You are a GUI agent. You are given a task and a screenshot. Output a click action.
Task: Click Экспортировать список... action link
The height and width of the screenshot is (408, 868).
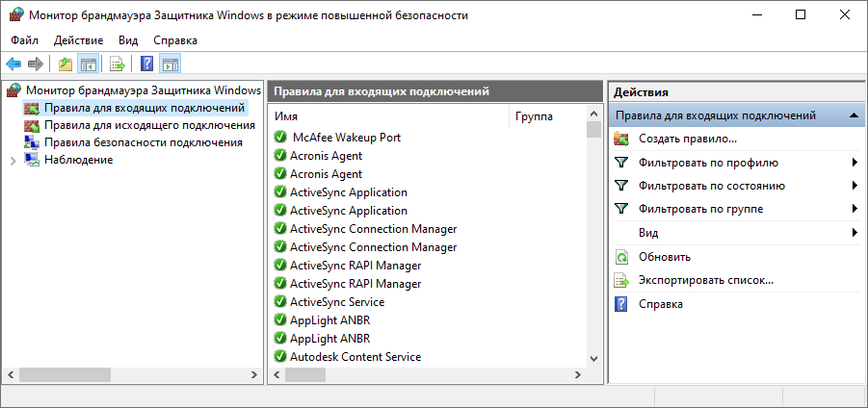[x=705, y=280]
